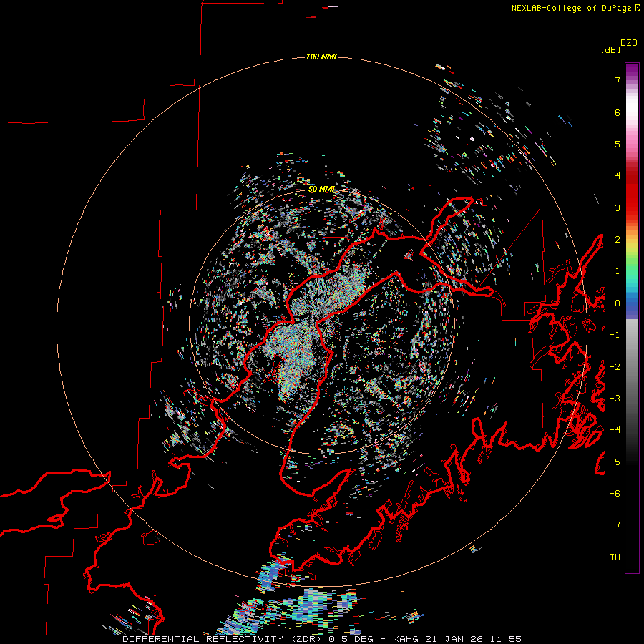
Task: Click the 6 value on the color scale
Action: pyautogui.click(x=618, y=112)
